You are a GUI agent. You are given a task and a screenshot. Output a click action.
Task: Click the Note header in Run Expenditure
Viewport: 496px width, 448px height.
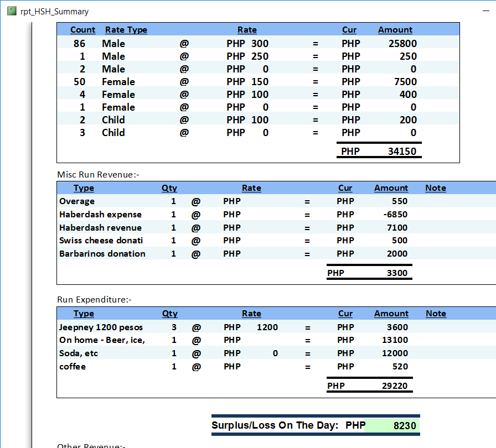436,314
